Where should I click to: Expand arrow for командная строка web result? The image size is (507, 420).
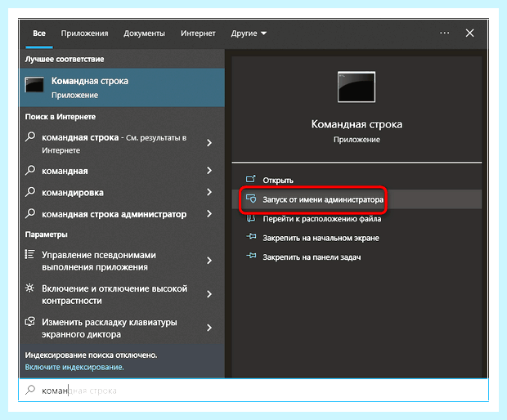pyautogui.click(x=209, y=143)
